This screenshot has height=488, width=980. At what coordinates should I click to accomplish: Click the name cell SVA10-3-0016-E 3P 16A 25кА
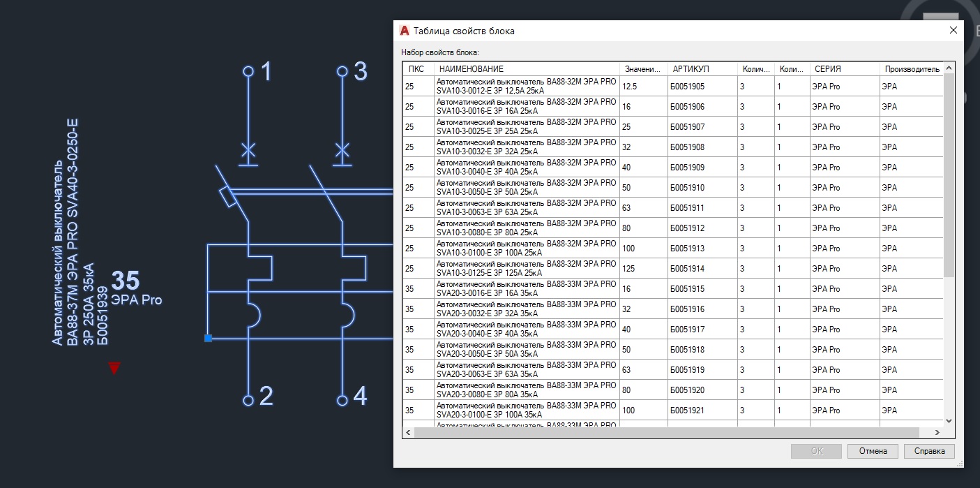click(527, 107)
